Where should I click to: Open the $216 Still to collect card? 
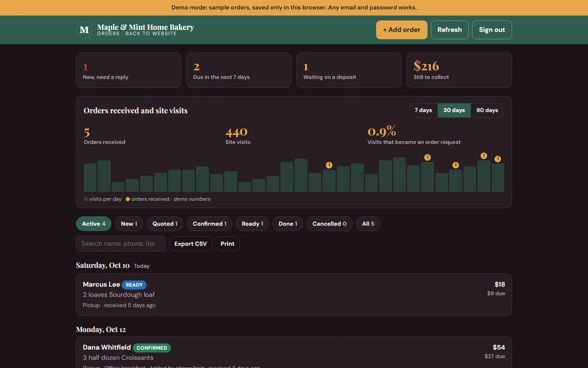459,70
